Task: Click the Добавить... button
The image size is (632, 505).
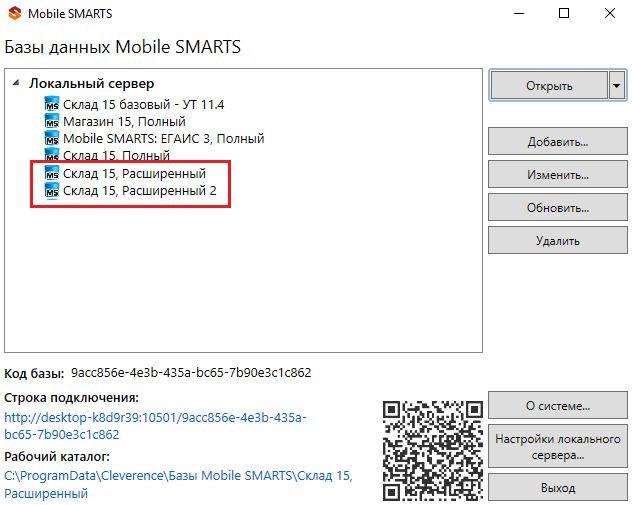Action: [x=556, y=142]
